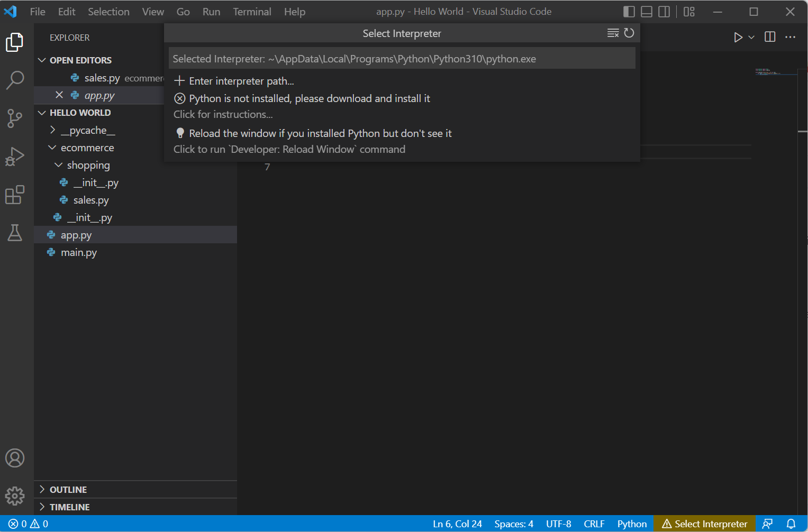This screenshot has width=808, height=532.
Task: Toggle the secondary sidebar visibility
Action: [x=664, y=11]
